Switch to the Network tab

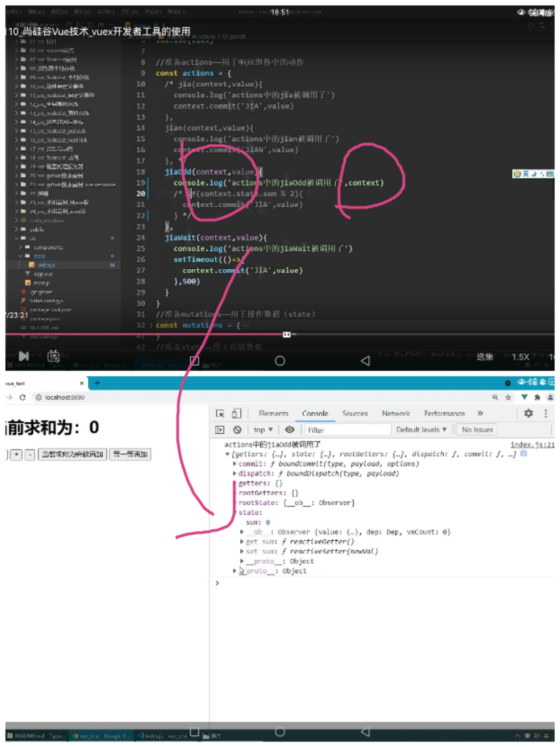coord(396,413)
